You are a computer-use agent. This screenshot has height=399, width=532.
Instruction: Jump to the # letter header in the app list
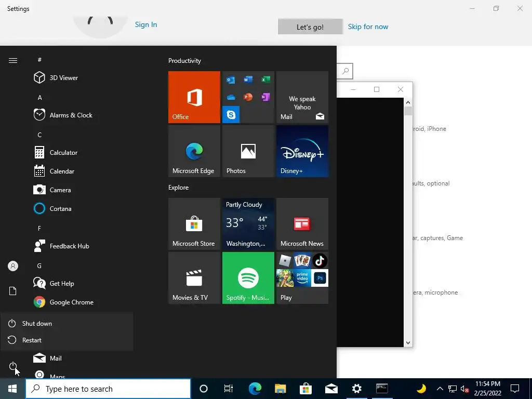point(39,60)
